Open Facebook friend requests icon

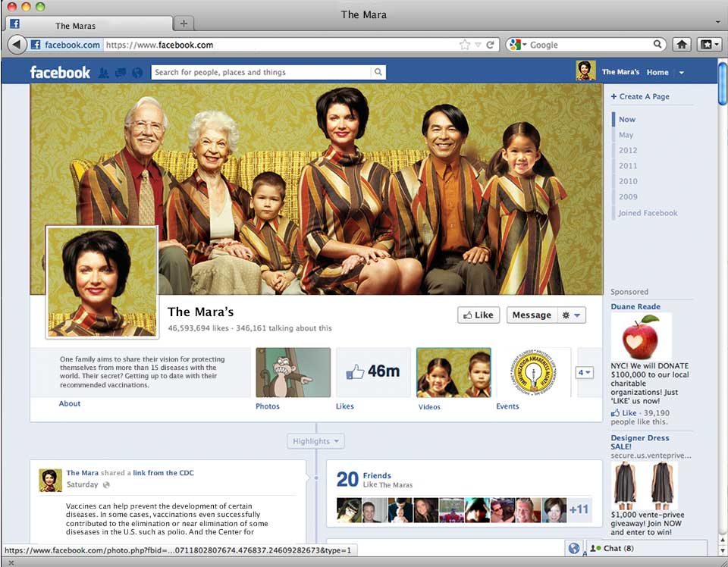(104, 72)
